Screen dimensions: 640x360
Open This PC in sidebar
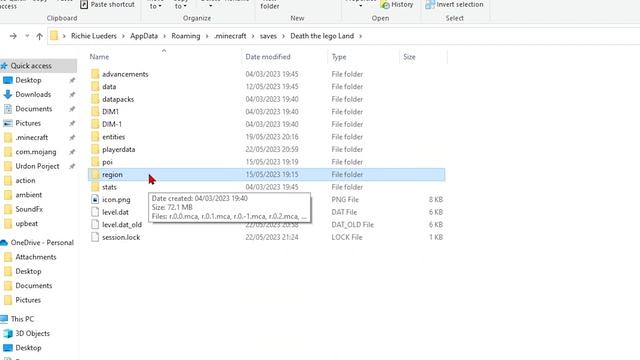pos(22,319)
